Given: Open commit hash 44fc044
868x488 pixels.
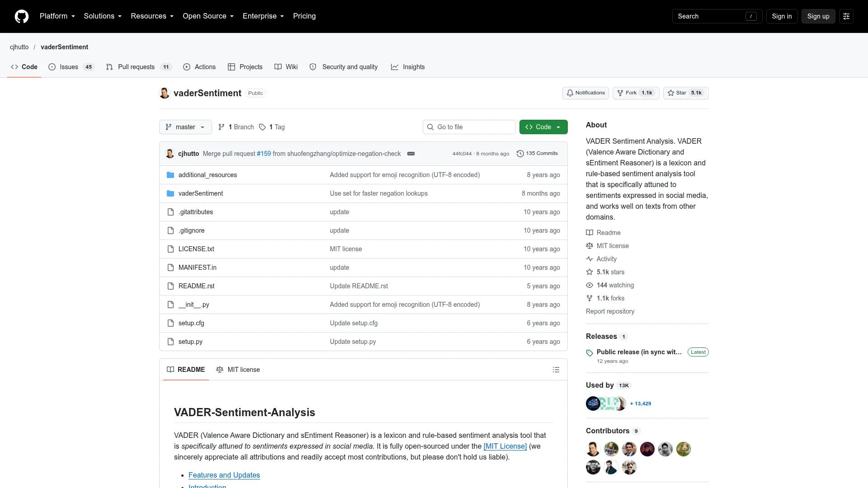Looking at the screenshot, I should (x=462, y=154).
